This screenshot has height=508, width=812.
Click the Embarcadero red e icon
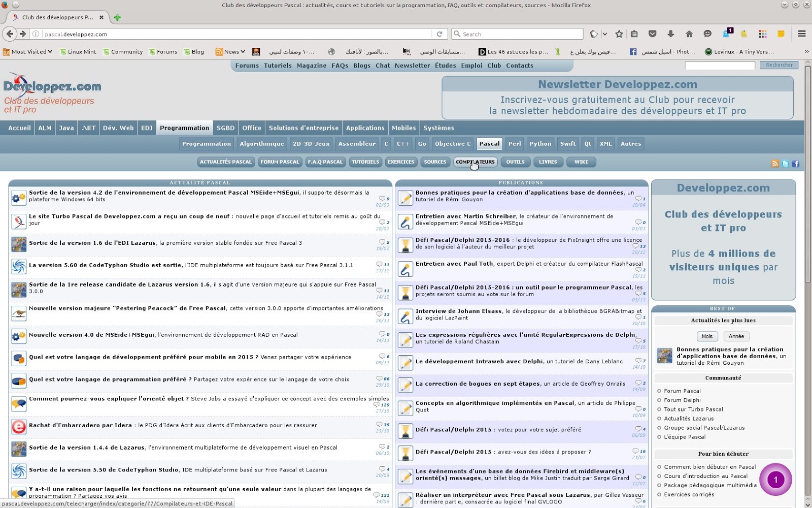19,427
